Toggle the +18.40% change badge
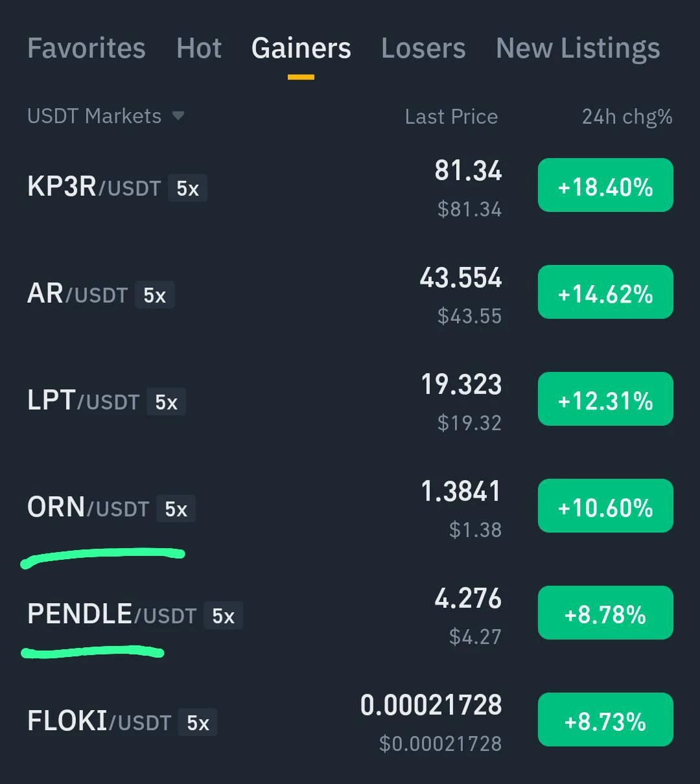This screenshot has height=784, width=700. pos(605,185)
